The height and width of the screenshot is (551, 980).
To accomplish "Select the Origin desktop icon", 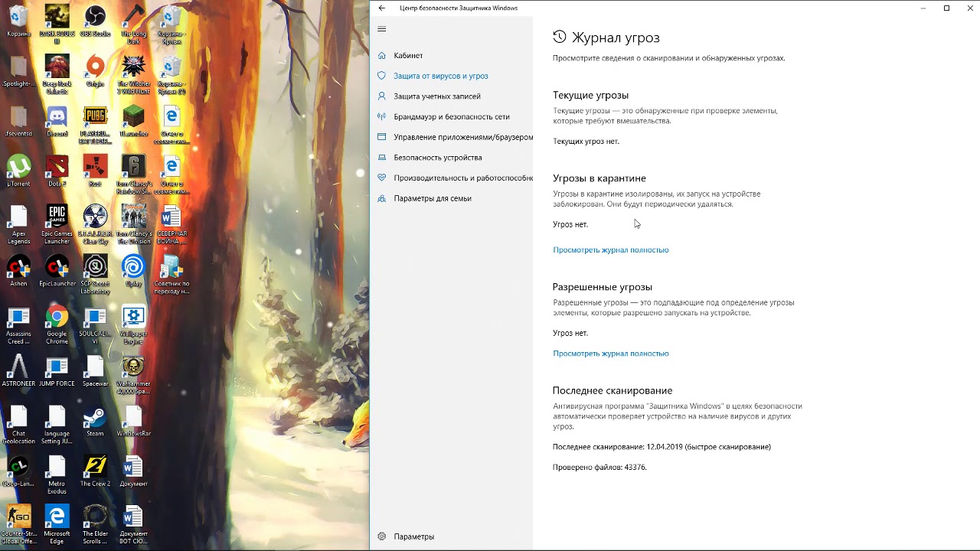I will pyautogui.click(x=95, y=71).
